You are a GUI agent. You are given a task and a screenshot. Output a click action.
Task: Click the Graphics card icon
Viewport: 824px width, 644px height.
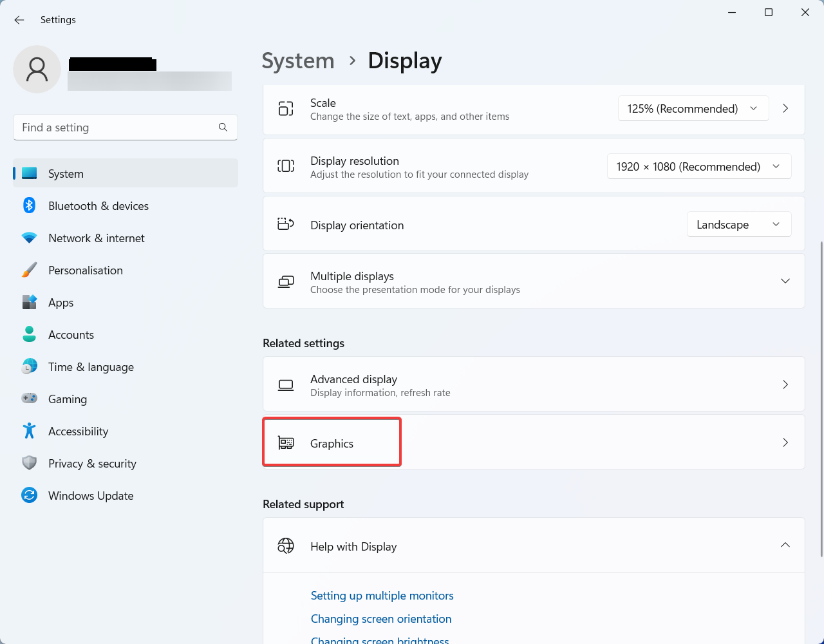(286, 443)
